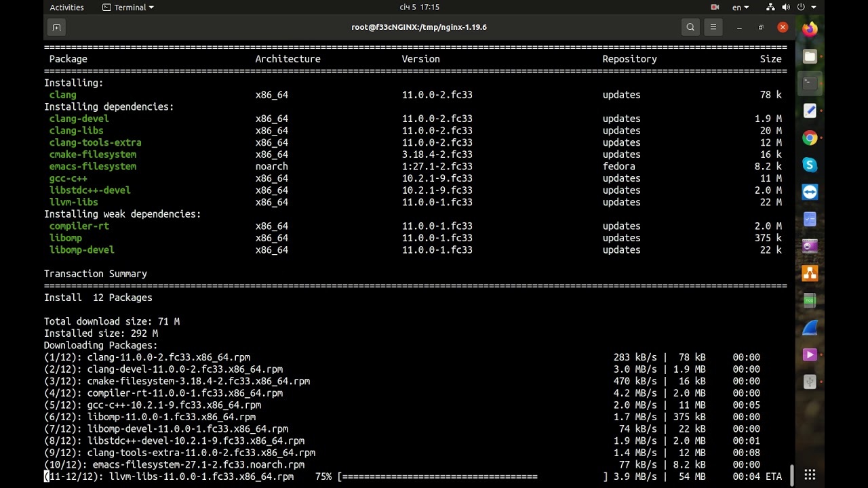Click the terminal window title text
868x488 pixels.
click(419, 27)
